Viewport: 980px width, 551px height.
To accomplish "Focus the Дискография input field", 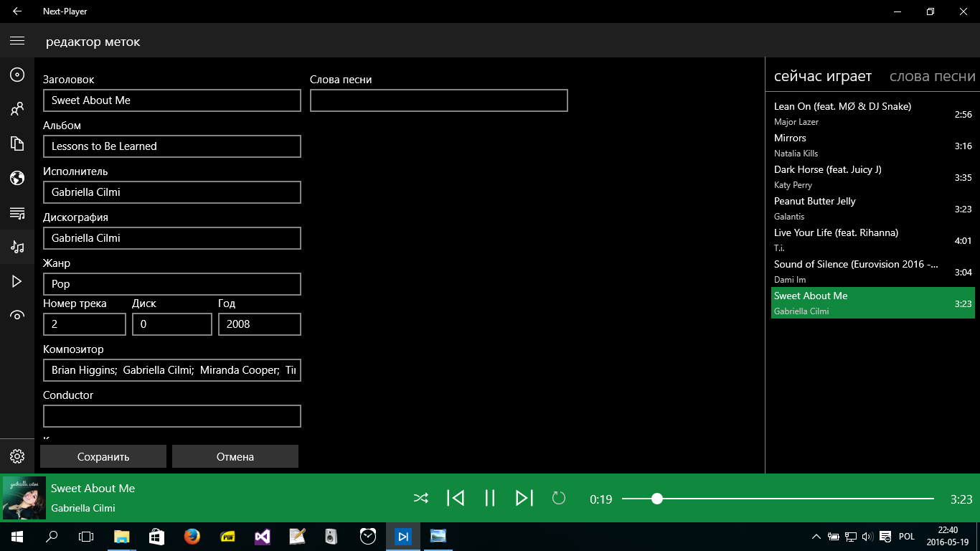I will click(x=172, y=238).
